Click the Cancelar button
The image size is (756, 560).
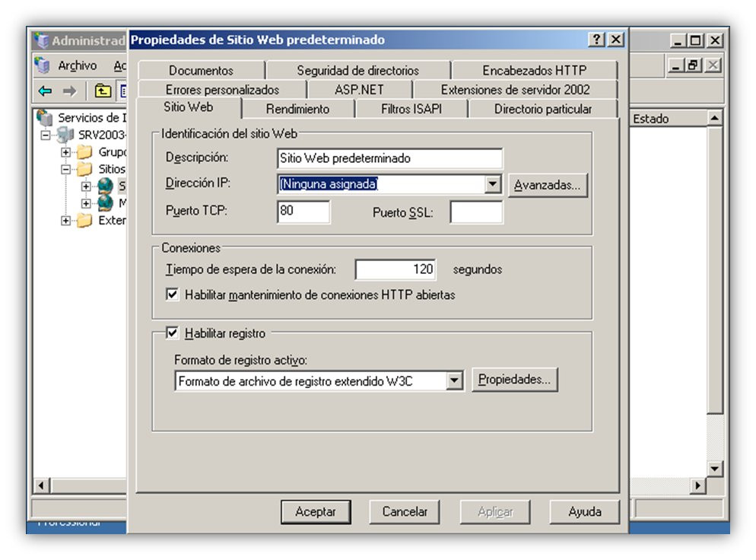coord(405,512)
